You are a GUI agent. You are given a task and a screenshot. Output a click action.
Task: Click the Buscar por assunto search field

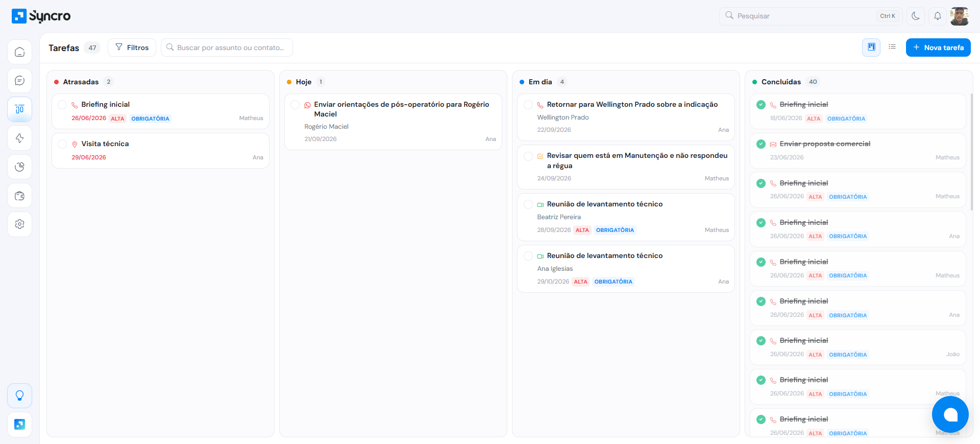pyautogui.click(x=227, y=48)
